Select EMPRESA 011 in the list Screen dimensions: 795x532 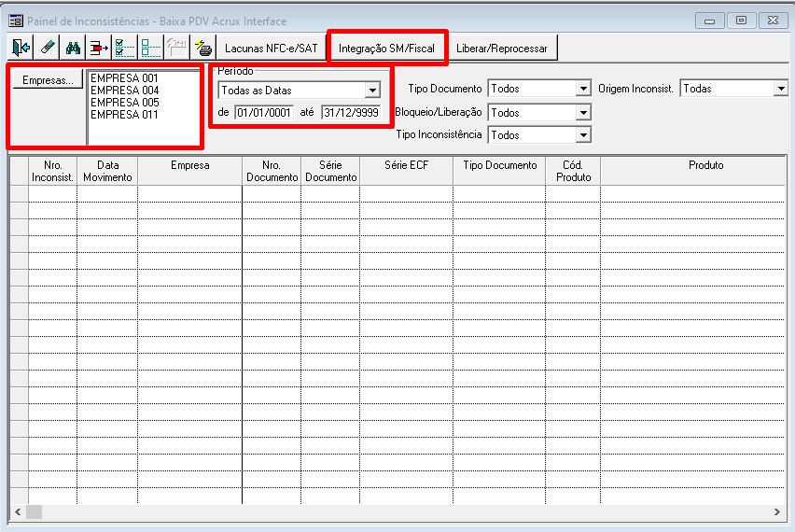pos(124,115)
